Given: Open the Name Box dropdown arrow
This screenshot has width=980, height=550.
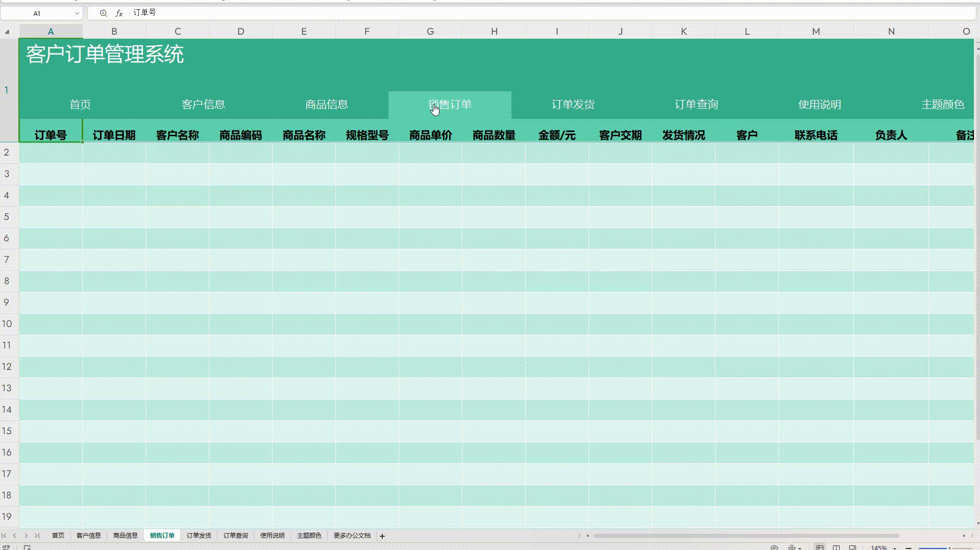Looking at the screenshot, I should [x=77, y=13].
